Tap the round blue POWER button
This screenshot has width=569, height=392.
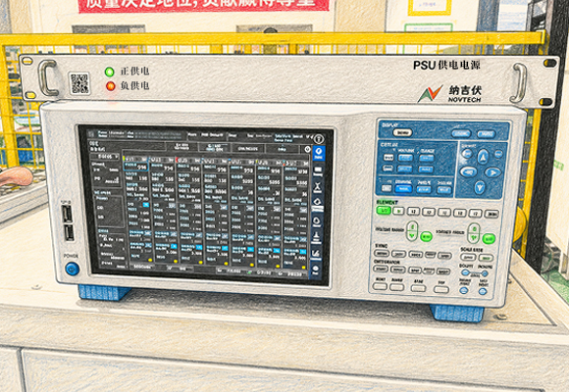click(73, 269)
